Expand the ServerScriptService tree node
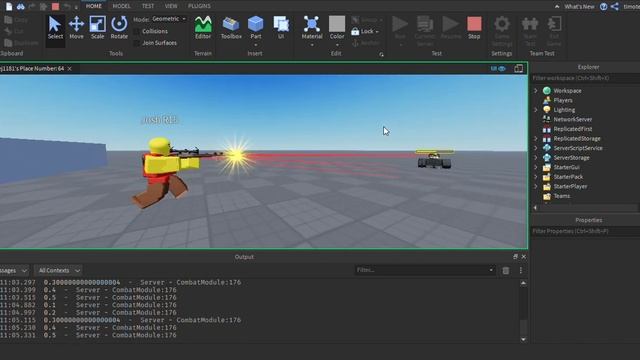 click(x=536, y=148)
